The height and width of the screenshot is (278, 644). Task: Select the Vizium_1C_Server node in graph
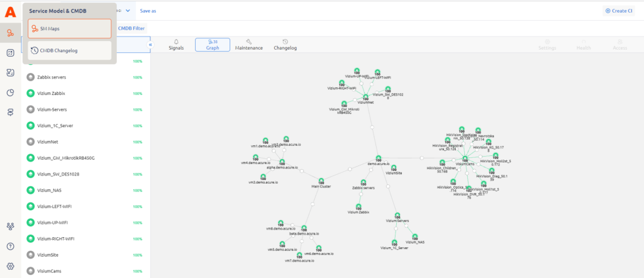tap(394, 242)
